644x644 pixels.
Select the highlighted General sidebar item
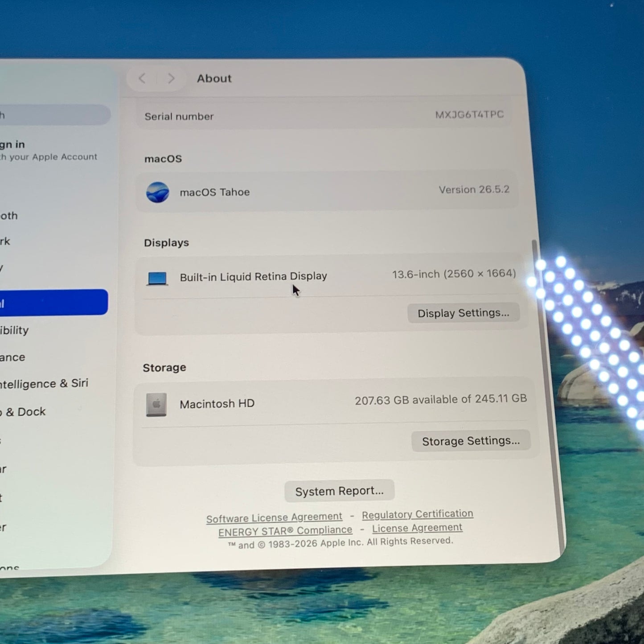pos(53,303)
